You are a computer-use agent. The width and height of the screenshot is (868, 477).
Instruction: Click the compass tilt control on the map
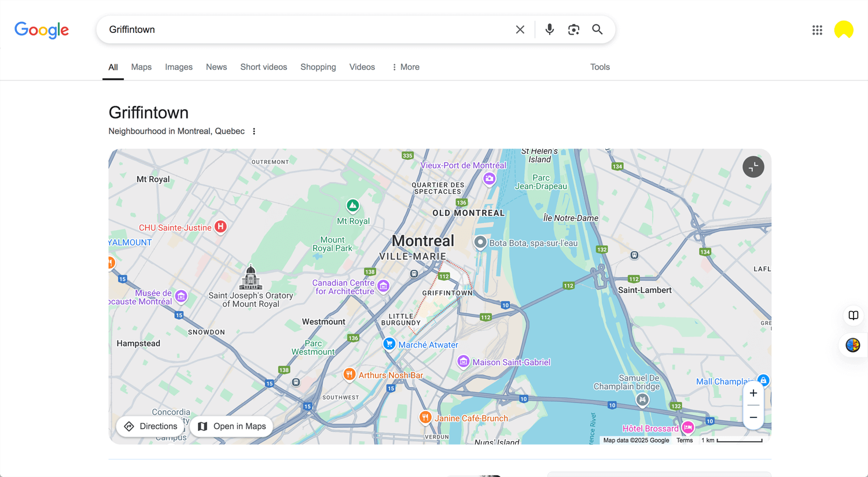(753, 167)
